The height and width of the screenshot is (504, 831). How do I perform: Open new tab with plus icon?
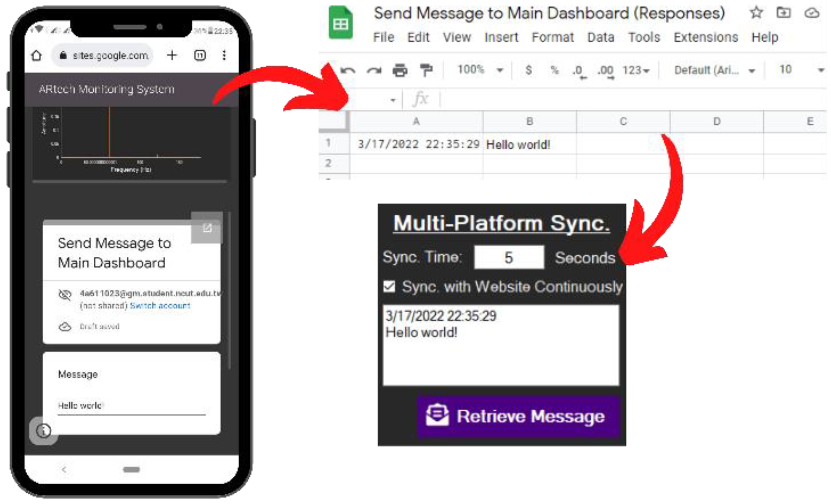pyautogui.click(x=172, y=55)
